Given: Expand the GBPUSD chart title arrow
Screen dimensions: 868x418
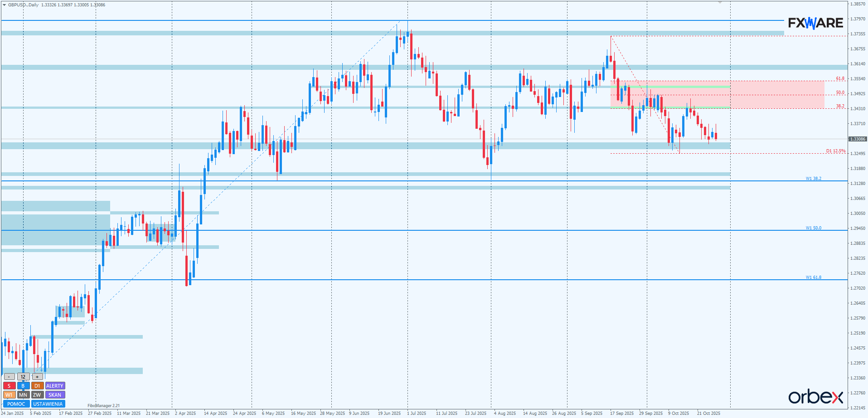Looking at the screenshot, I should [x=4, y=5].
